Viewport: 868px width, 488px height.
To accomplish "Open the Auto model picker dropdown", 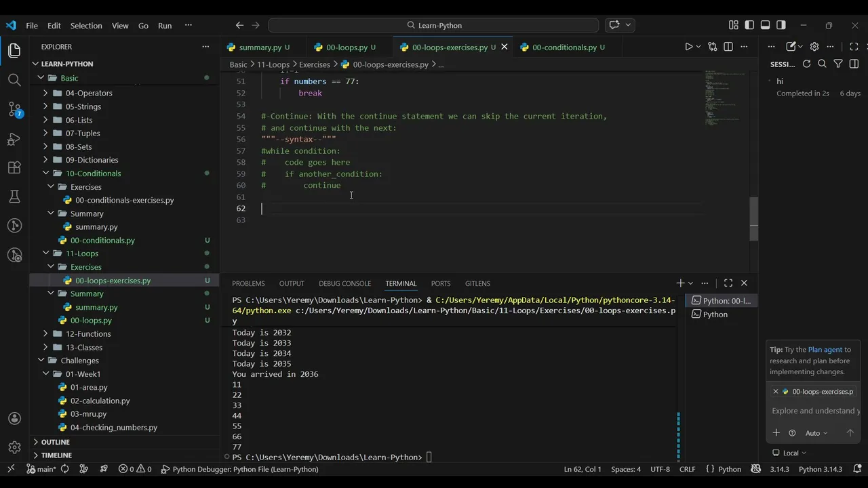I will (x=816, y=433).
